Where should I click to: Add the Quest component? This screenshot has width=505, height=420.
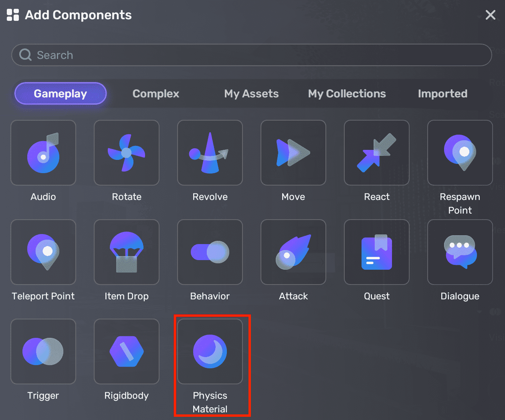(x=377, y=252)
